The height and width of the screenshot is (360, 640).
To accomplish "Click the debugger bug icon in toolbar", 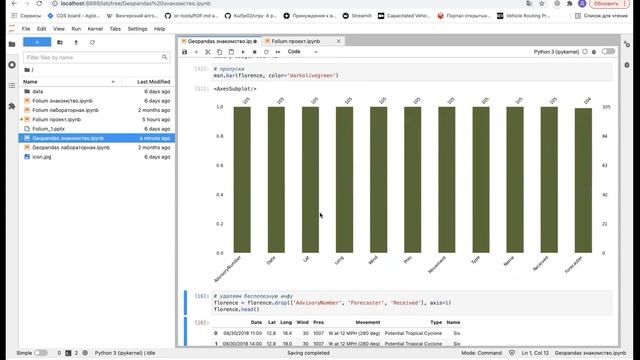I will 594,52.
